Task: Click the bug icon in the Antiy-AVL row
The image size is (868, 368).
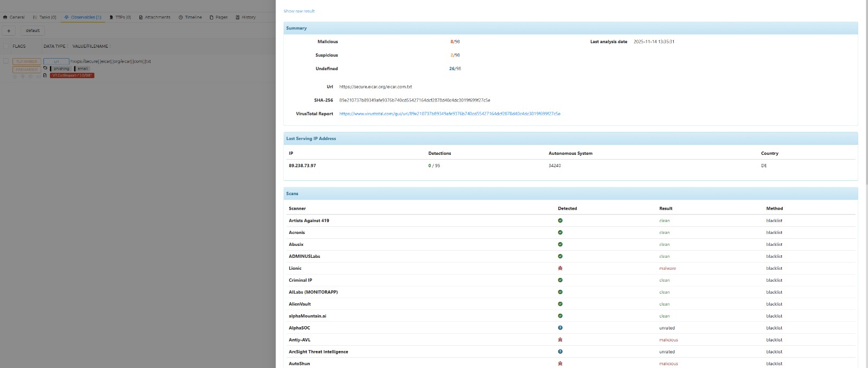Action: click(x=560, y=340)
